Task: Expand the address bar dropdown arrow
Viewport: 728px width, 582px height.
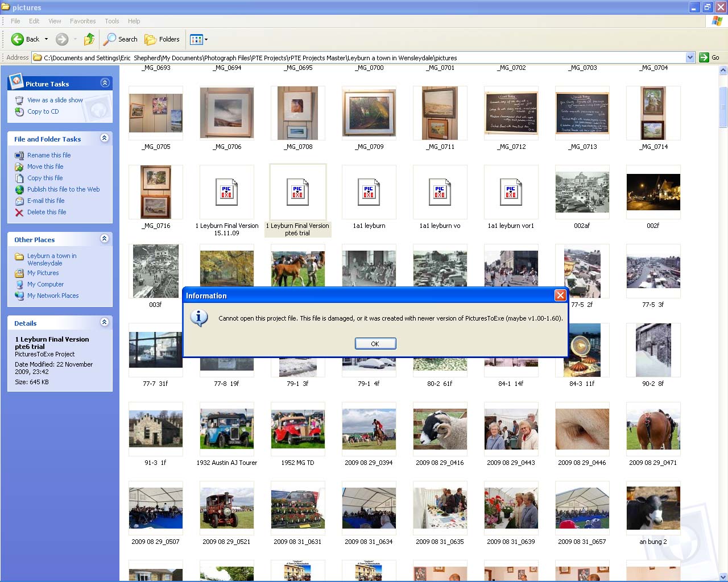Action: [x=690, y=57]
